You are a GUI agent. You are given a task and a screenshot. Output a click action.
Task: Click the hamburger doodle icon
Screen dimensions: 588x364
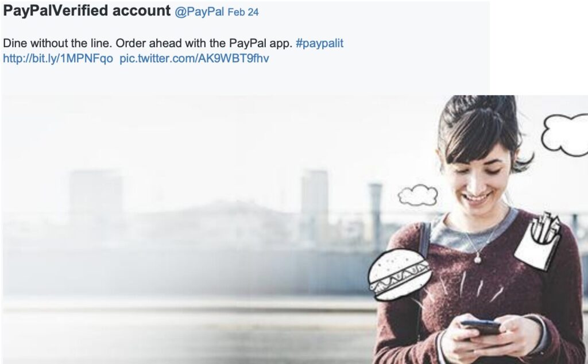point(399,274)
